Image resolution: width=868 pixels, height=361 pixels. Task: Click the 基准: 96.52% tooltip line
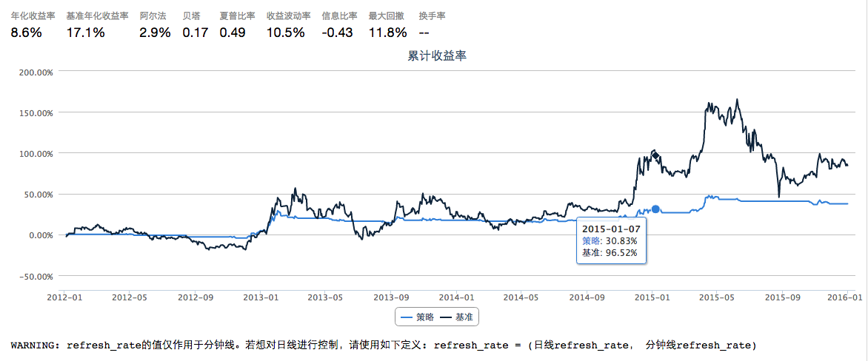point(610,252)
